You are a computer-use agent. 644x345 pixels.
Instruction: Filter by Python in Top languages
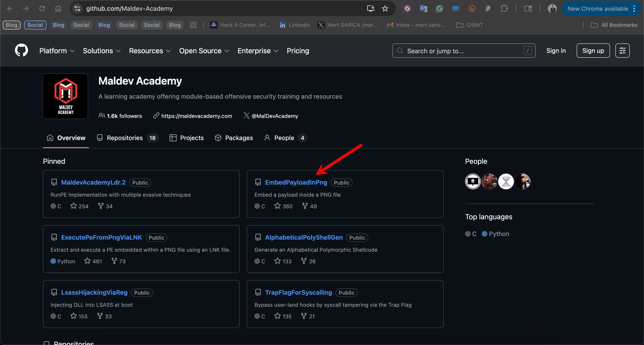496,234
